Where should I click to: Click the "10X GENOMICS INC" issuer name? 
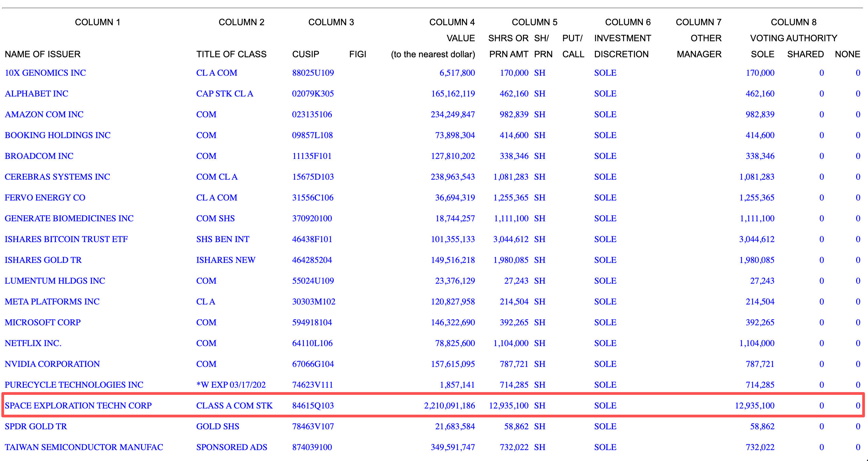pyautogui.click(x=45, y=73)
